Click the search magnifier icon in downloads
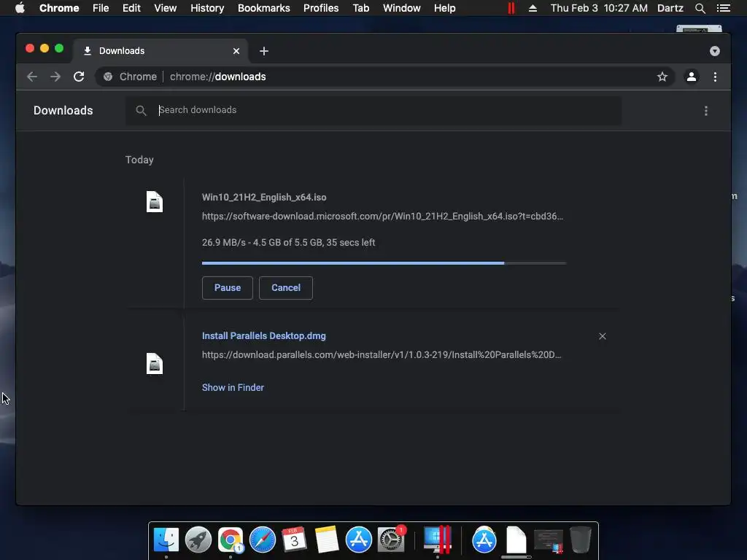747x560 pixels. (141, 111)
